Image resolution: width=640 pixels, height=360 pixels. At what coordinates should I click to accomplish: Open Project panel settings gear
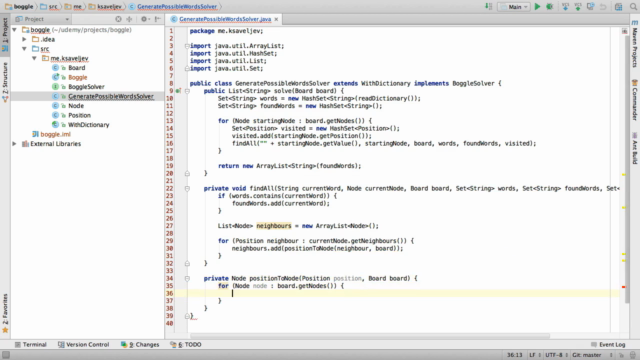[x=144, y=19]
